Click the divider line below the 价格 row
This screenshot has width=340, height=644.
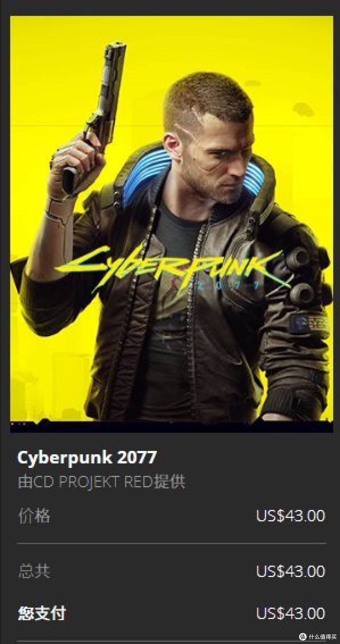pos(172,543)
